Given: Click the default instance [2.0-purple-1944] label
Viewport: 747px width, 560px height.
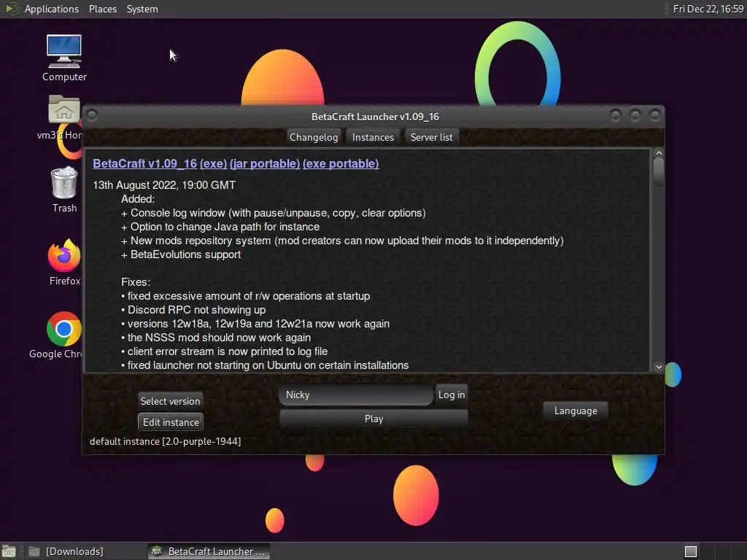Looking at the screenshot, I should (166, 441).
